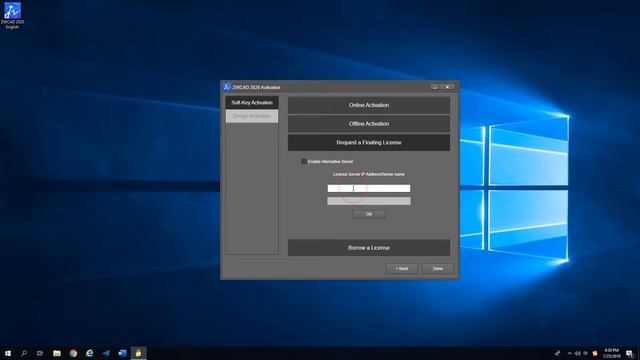This screenshot has width=640, height=360.
Task: Expand the Borrow a License section
Action: (369, 248)
